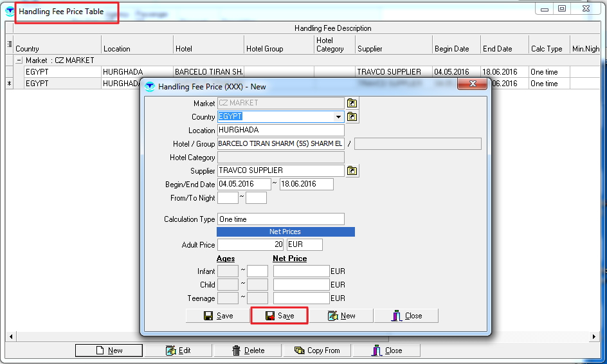
Task: Open the Supplier lookup icon
Action: [352, 170]
